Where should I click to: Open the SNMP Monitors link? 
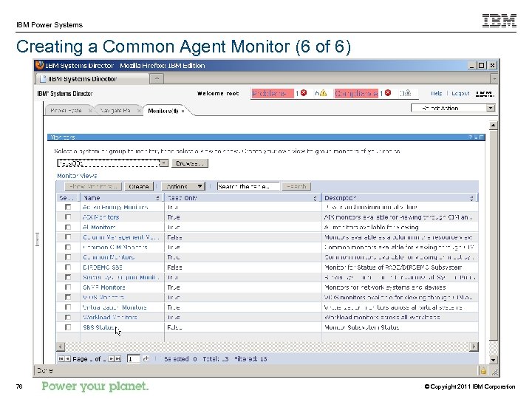(104, 287)
